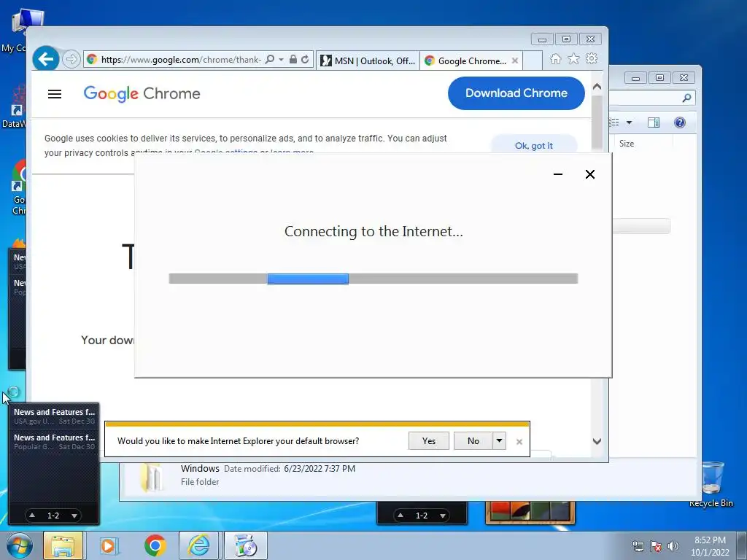
Task: Open the view options dropdown in Explorer window
Action: 629,122
